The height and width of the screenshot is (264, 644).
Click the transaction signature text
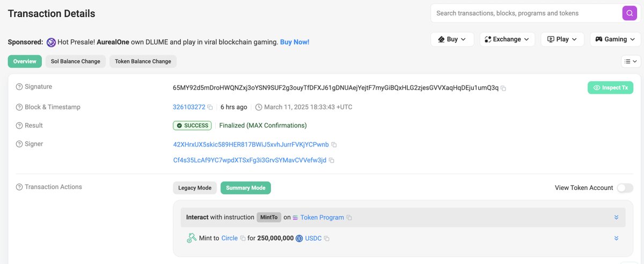[x=335, y=87]
